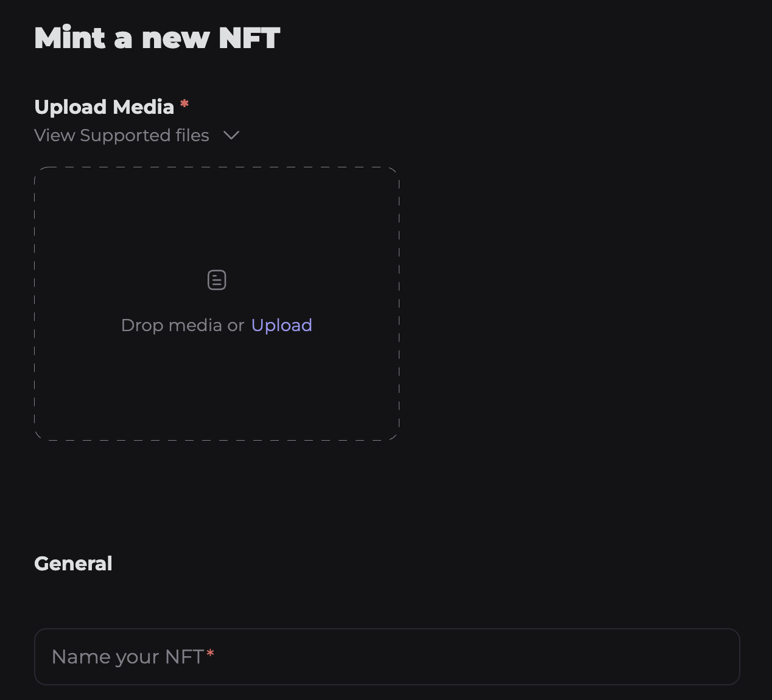Click the empty right end of the name field

700,657
